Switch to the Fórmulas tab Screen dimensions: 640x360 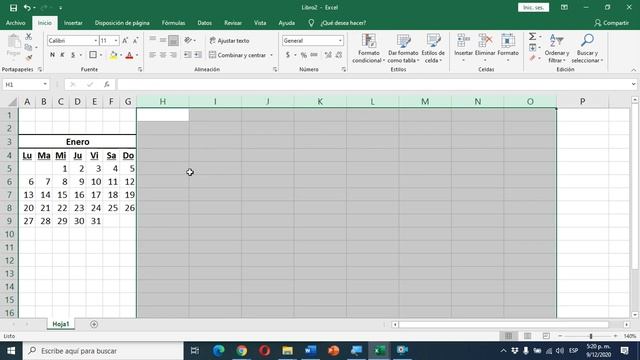click(173, 23)
